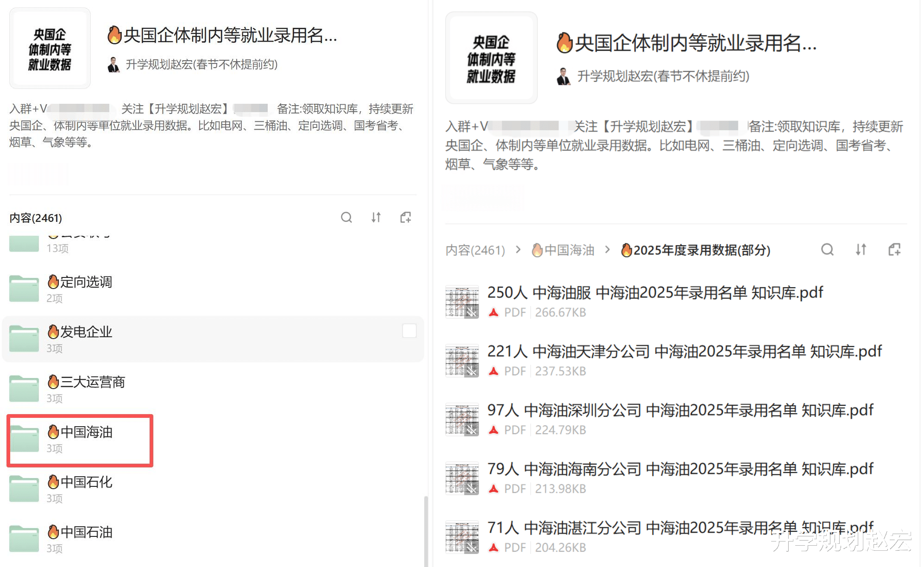Click search icon in right breadcrumb bar
Image resolution: width=924 pixels, height=567 pixels.
pyautogui.click(x=827, y=250)
